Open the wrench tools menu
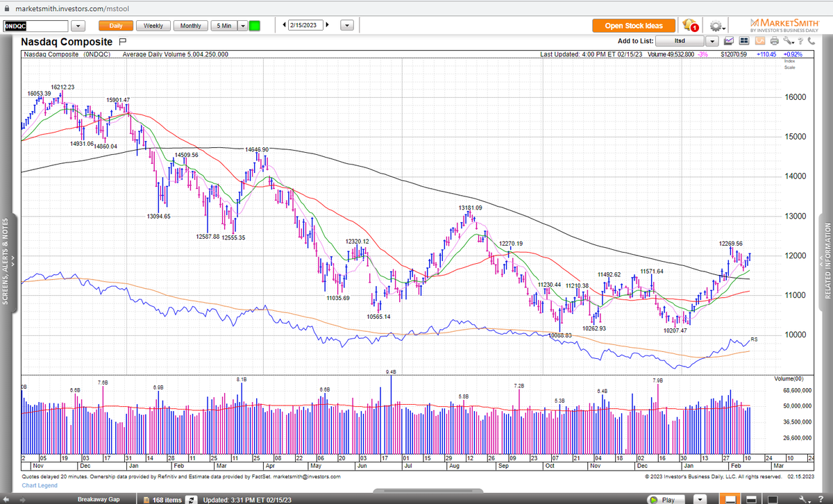 [788, 41]
